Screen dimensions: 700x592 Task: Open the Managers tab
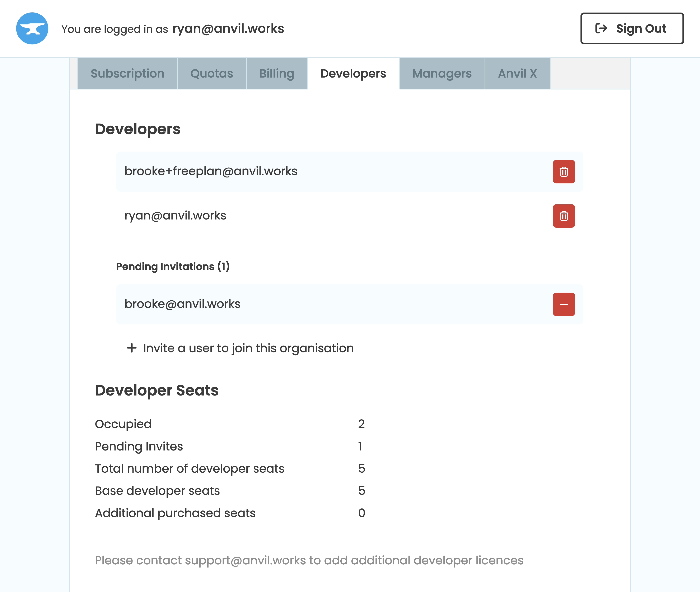[442, 74]
